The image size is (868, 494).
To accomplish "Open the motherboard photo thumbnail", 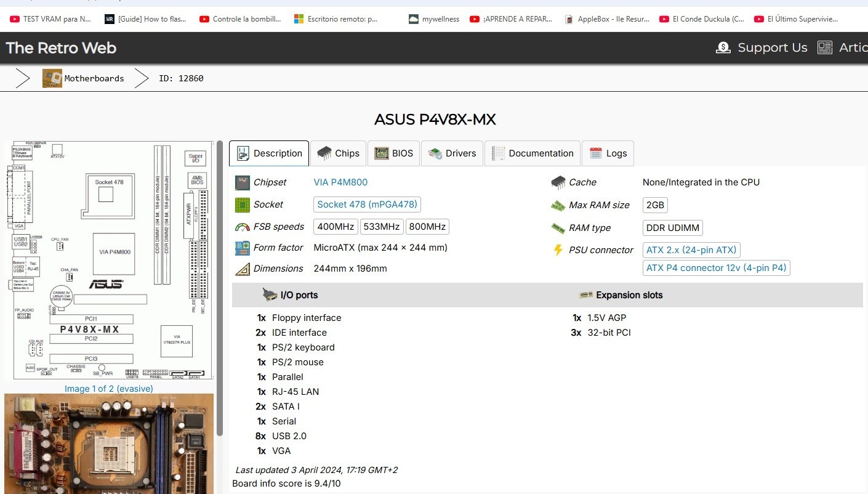I will pyautogui.click(x=109, y=444).
